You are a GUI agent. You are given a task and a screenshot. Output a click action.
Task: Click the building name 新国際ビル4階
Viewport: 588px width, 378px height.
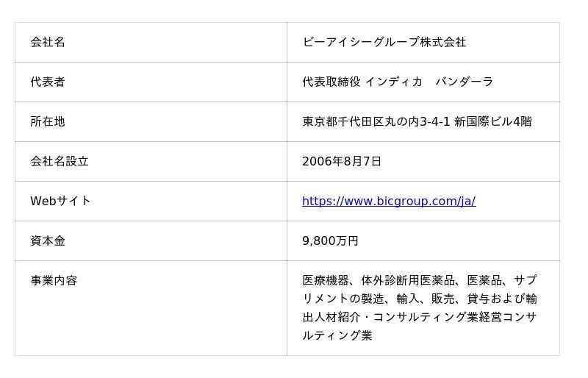[493, 122]
